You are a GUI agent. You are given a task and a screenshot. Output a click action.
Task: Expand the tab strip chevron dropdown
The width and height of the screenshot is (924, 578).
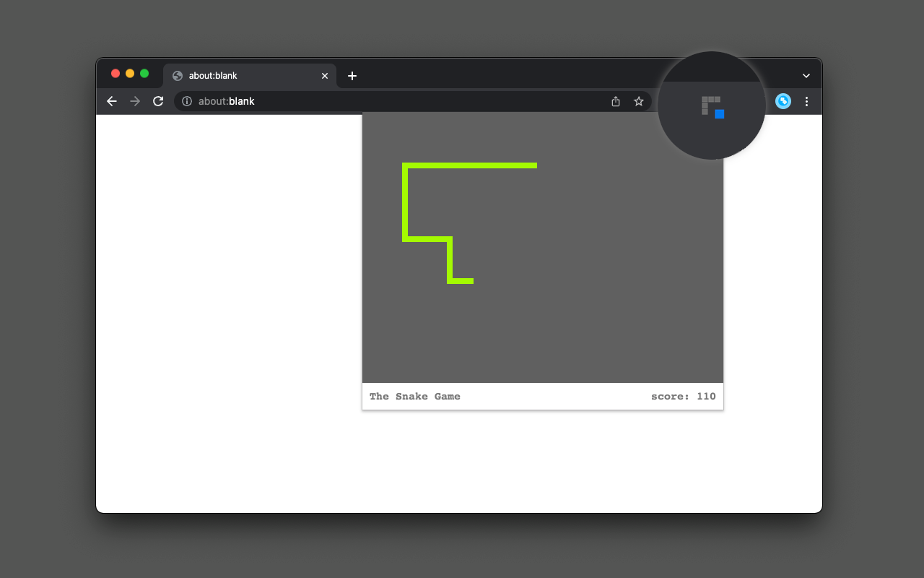(806, 75)
